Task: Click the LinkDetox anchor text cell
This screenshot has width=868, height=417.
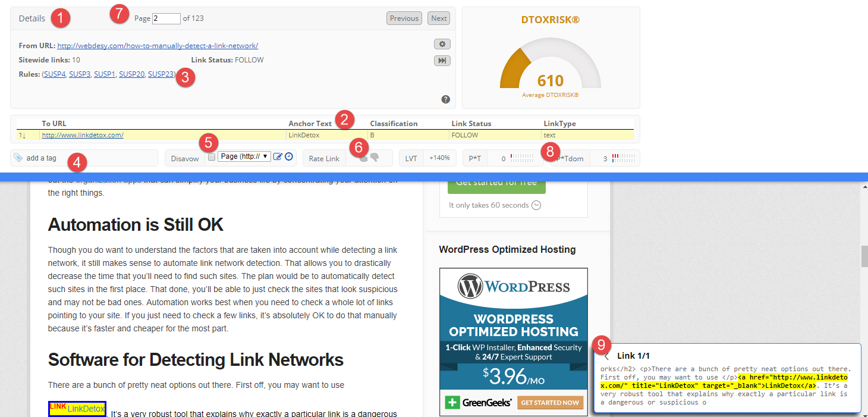Action: tap(304, 135)
